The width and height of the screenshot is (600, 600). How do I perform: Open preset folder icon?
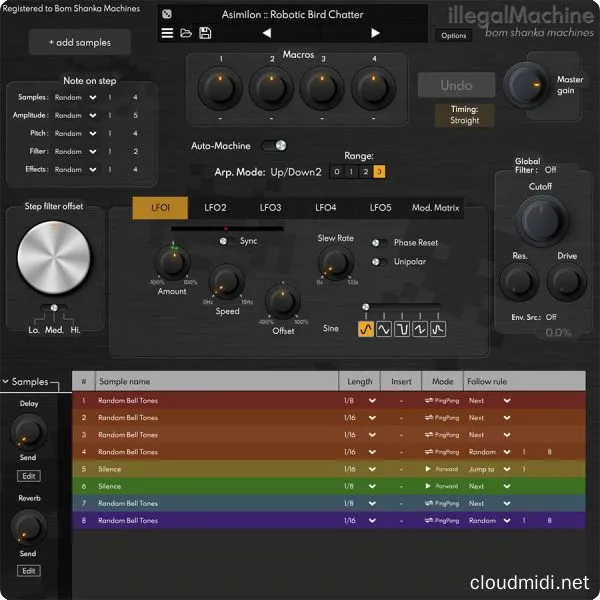coord(186,33)
